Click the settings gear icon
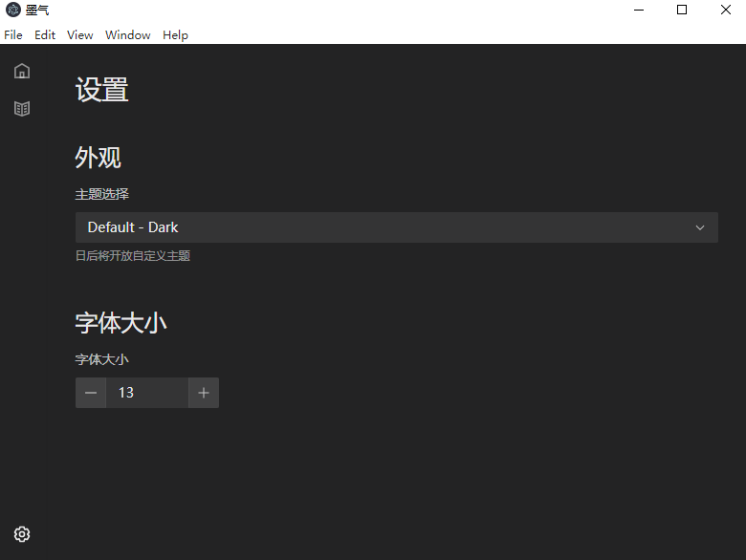This screenshot has width=746, height=560. [22, 534]
